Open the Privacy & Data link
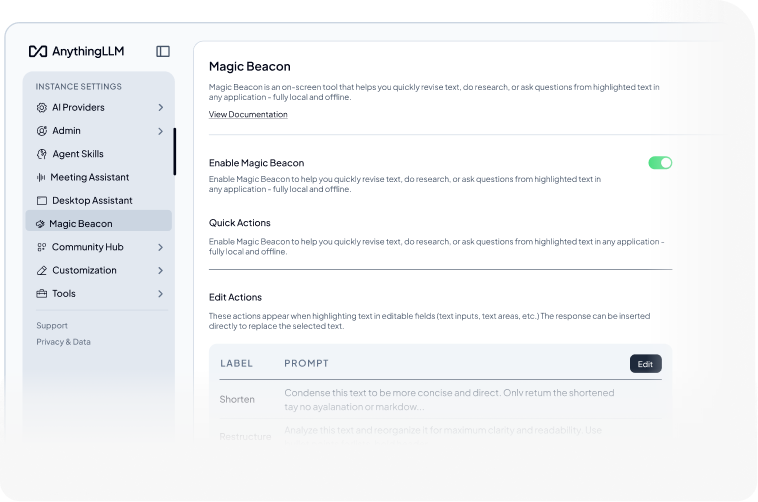Screen dimensions: 758x502 63,342
